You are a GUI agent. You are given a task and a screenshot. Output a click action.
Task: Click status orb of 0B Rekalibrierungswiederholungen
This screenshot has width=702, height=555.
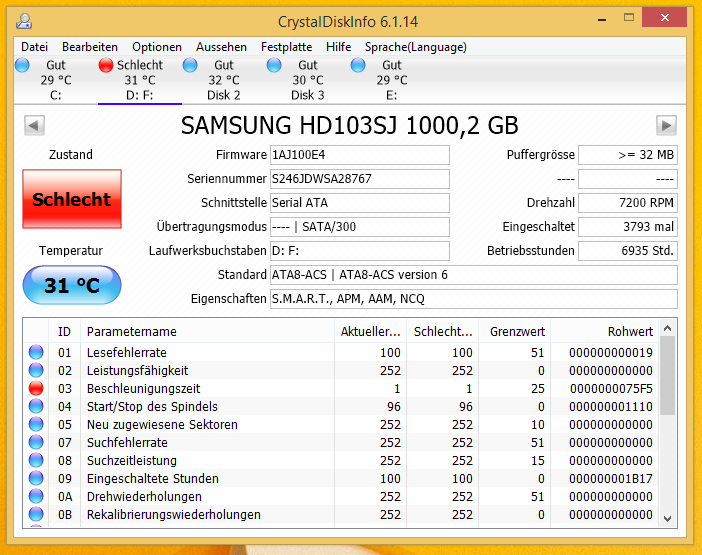click(x=36, y=514)
